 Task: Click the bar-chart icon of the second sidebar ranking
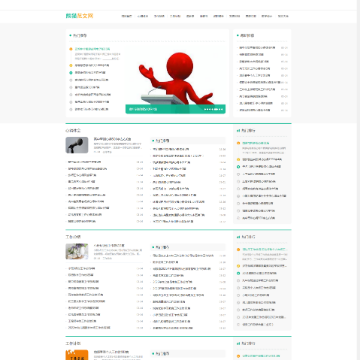tap(238, 237)
